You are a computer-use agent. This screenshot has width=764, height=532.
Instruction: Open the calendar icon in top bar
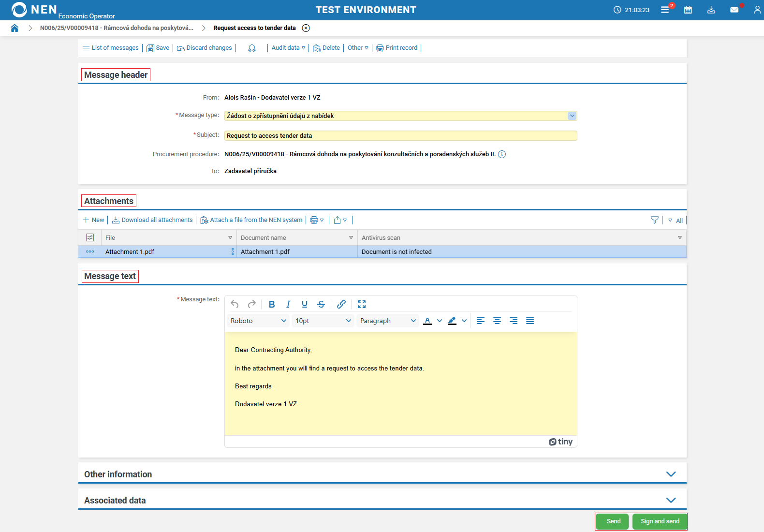(x=688, y=10)
